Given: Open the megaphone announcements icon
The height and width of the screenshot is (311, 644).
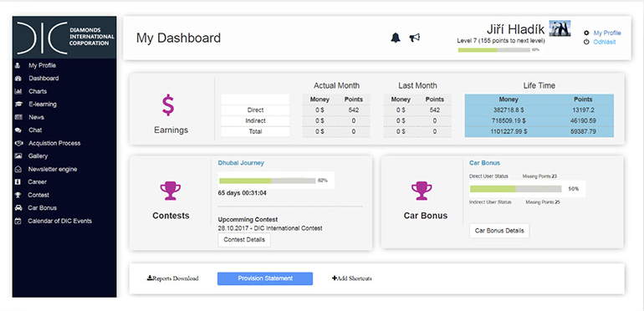Looking at the screenshot, I should (414, 38).
